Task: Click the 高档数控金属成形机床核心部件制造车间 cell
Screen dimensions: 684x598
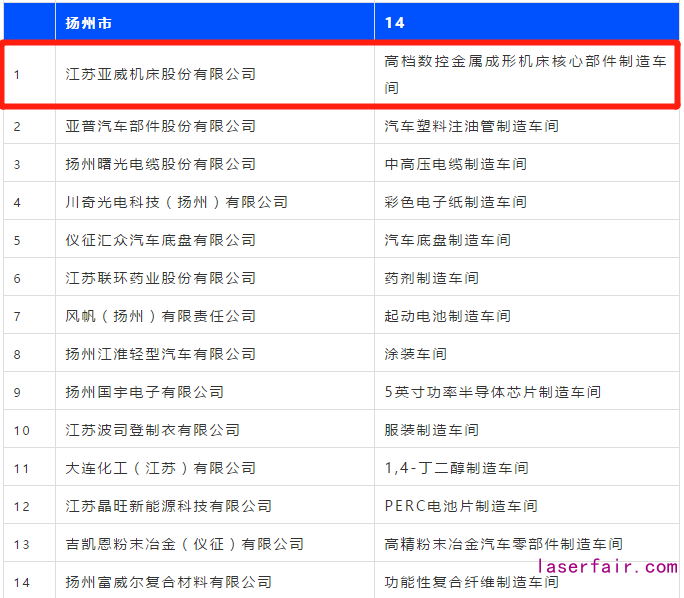Action: (x=524, y=74)
